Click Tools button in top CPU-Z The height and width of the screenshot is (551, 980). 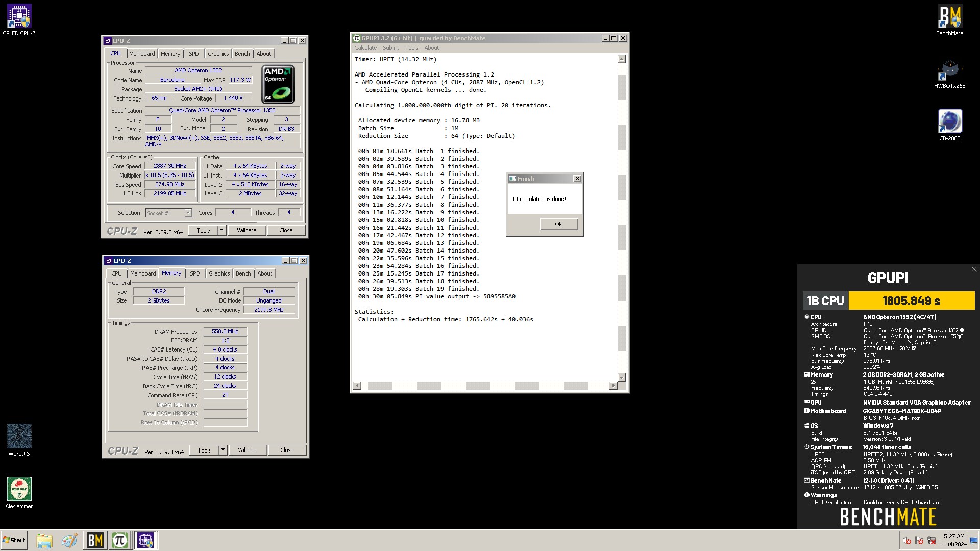(x=203, y=231)
